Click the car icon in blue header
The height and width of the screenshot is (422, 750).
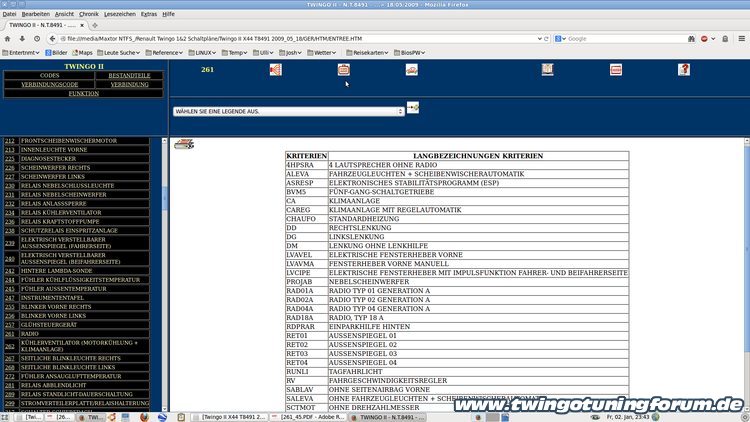point(411,70)
